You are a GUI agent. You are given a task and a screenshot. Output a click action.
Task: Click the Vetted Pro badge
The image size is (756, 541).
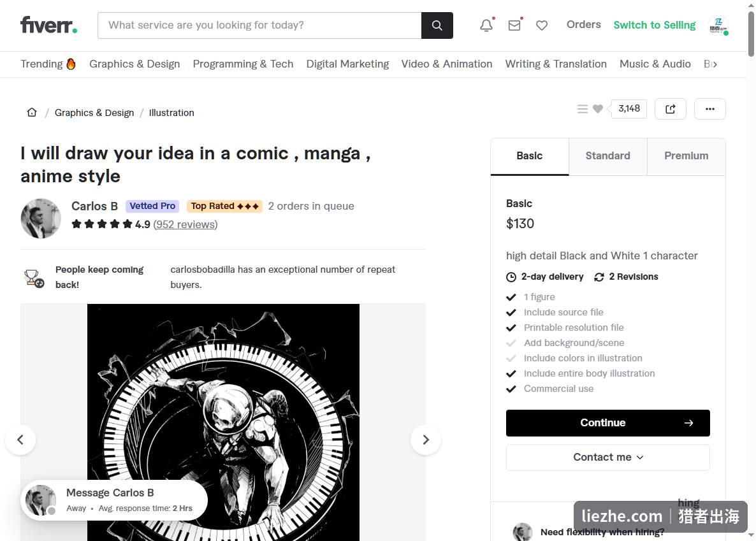[x=152, y=206]
